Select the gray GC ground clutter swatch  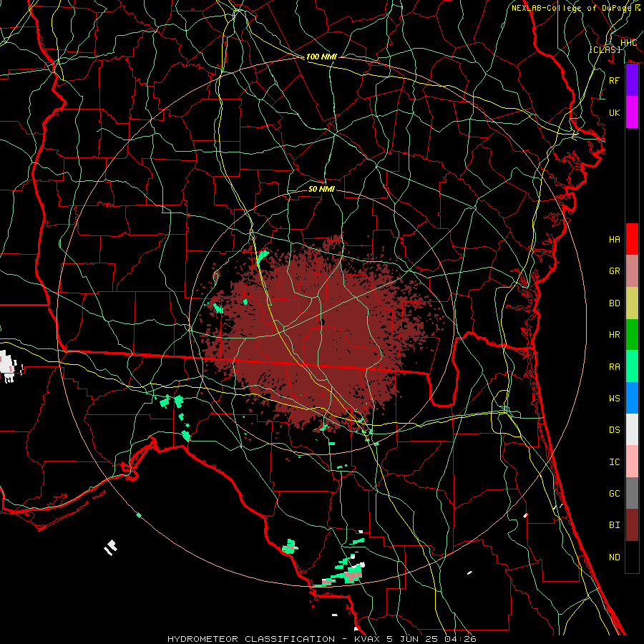(x=632, y=493)
